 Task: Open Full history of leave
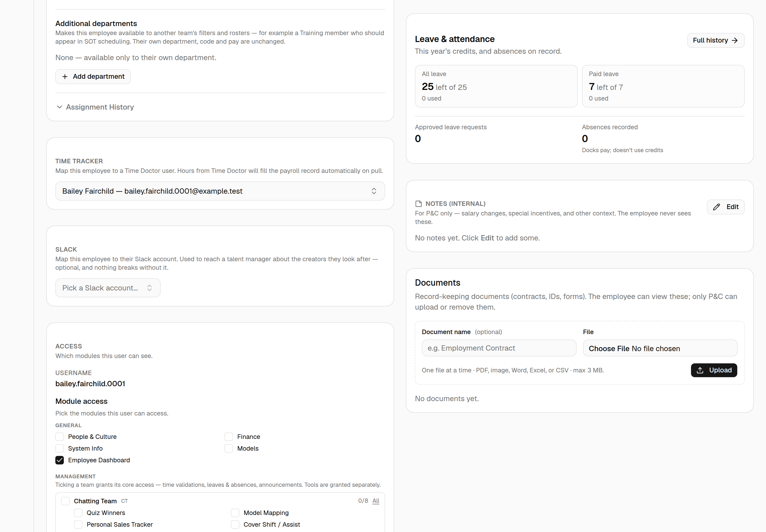click(x=716, y=40)
